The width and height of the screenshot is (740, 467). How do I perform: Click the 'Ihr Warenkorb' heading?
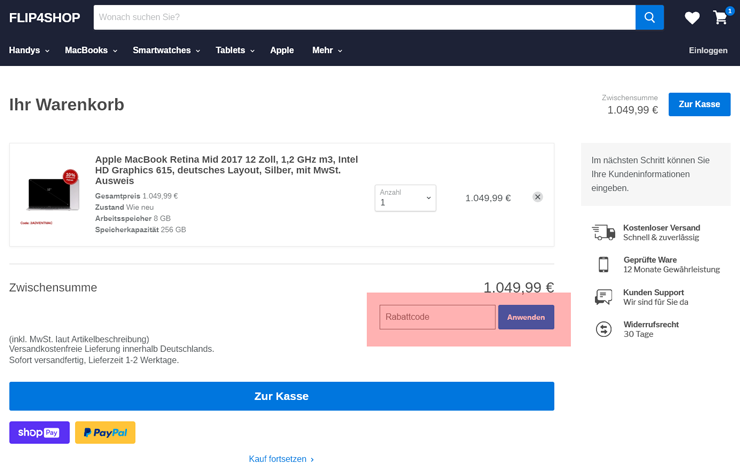click(67, 104)
